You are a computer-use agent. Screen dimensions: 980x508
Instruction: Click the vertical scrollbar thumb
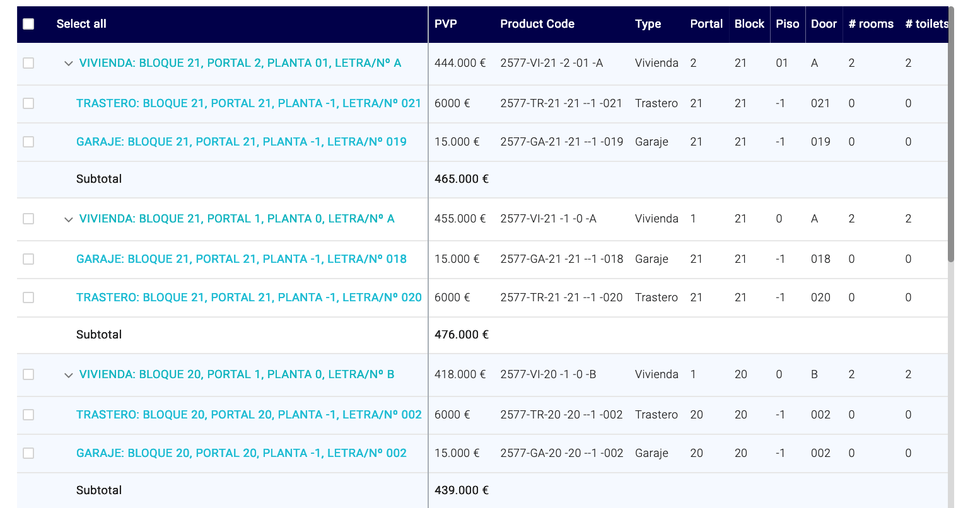(x=951, y=134)
